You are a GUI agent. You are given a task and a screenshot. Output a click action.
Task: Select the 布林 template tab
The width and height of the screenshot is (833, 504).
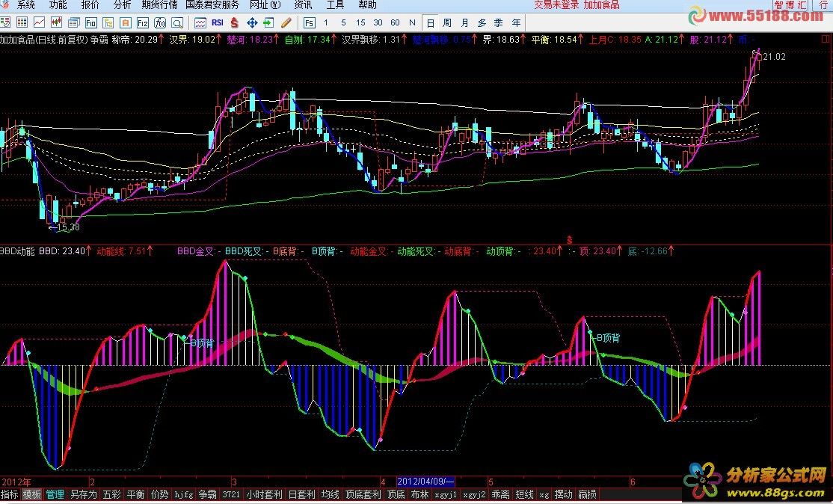pyautogui.click(x=419, y=494)
